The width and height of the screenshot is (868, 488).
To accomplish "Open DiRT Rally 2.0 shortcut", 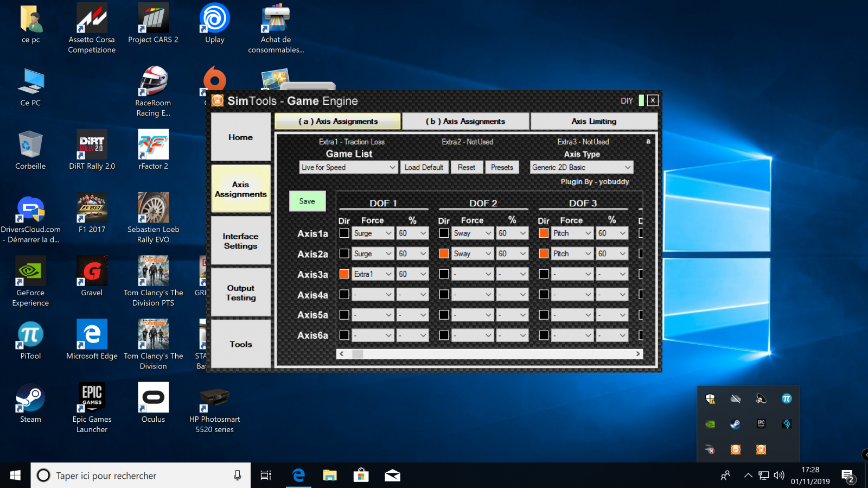I will point(92,150).
